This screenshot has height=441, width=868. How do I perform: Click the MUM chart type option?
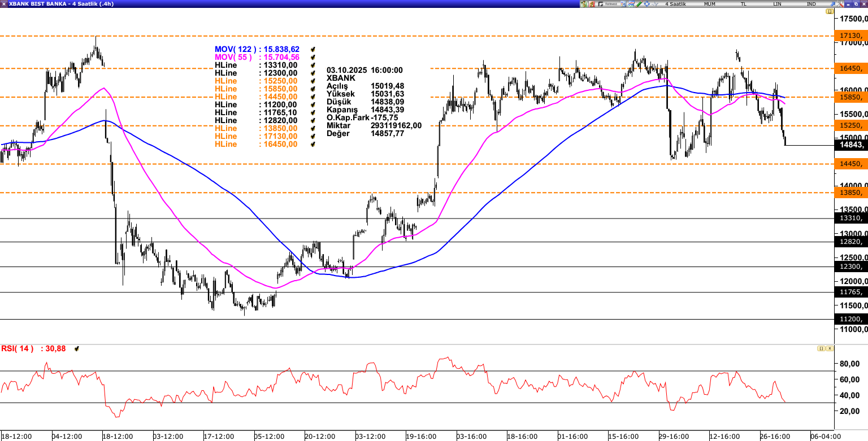click(x=710, y=4)
